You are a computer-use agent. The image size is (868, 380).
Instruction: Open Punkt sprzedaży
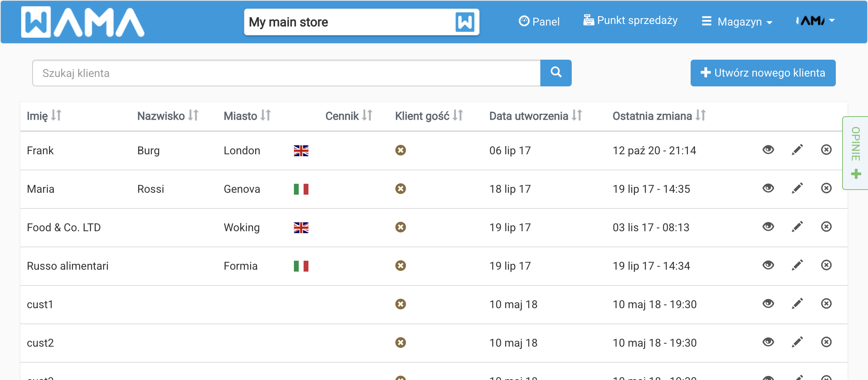[630, 20]
